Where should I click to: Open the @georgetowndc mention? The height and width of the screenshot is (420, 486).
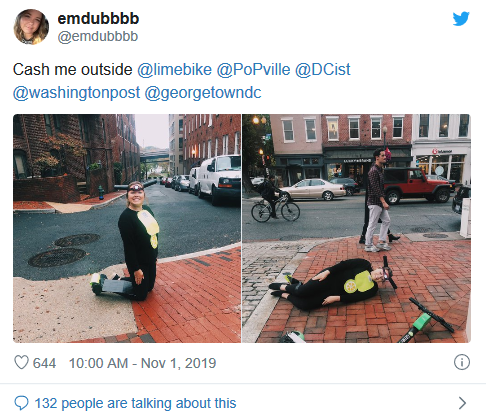(x=203, y=93)
